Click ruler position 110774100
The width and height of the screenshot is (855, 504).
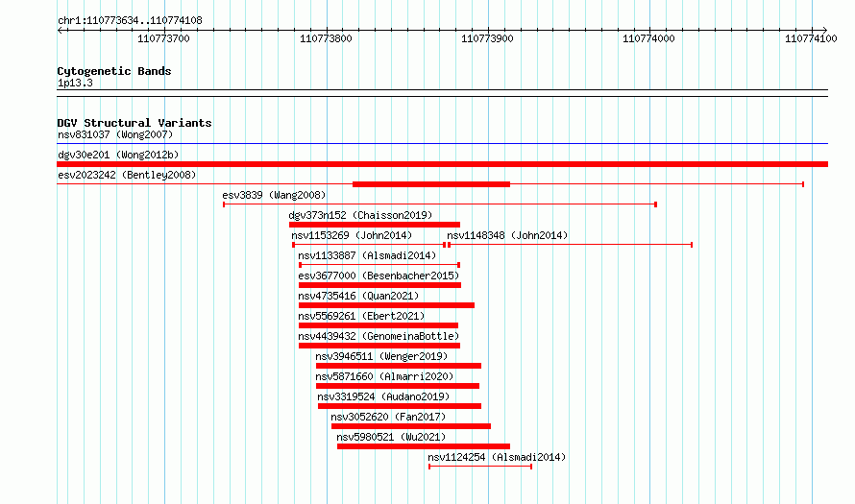click(811, 38)
